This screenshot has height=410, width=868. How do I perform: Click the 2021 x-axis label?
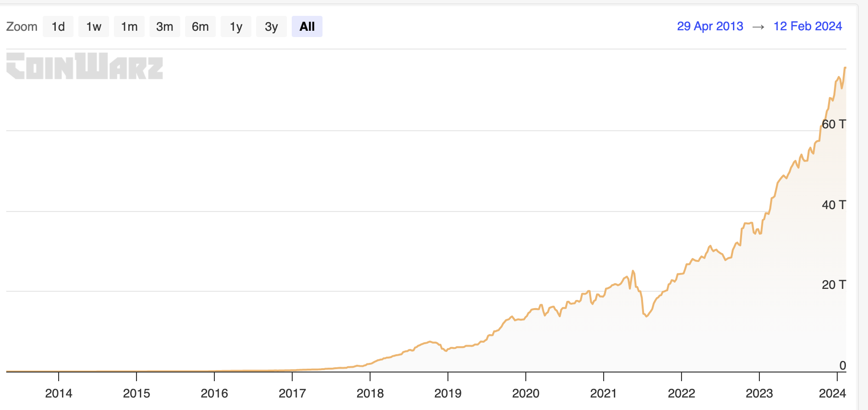tap(604, 393)
